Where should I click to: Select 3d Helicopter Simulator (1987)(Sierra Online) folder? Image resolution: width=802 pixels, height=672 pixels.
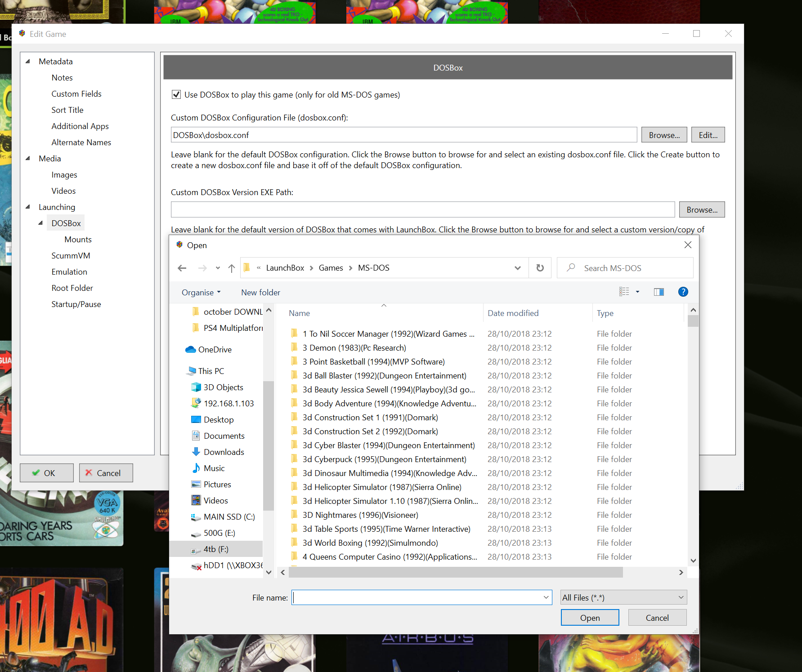[382, 487]
